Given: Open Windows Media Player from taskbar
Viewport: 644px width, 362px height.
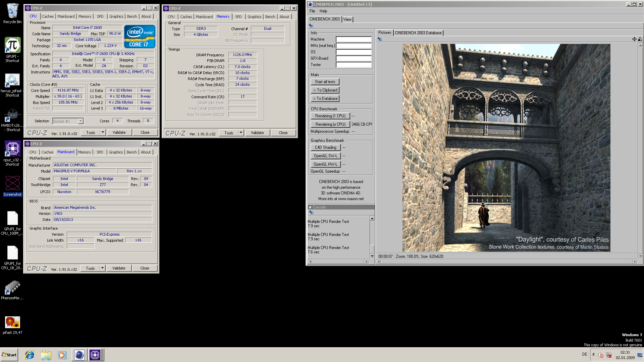Looking at the screenshot, I should pyautogui.click(x=62, y=355).
